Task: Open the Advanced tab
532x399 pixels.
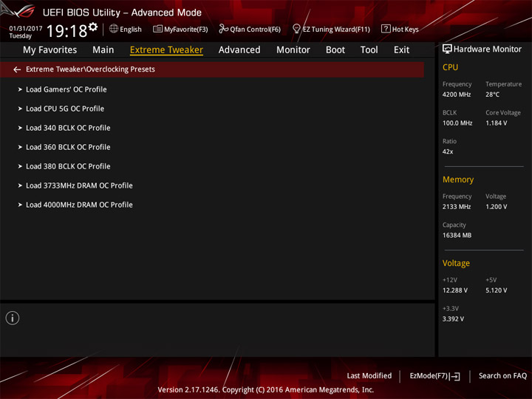Action: (x=239, y=50)
